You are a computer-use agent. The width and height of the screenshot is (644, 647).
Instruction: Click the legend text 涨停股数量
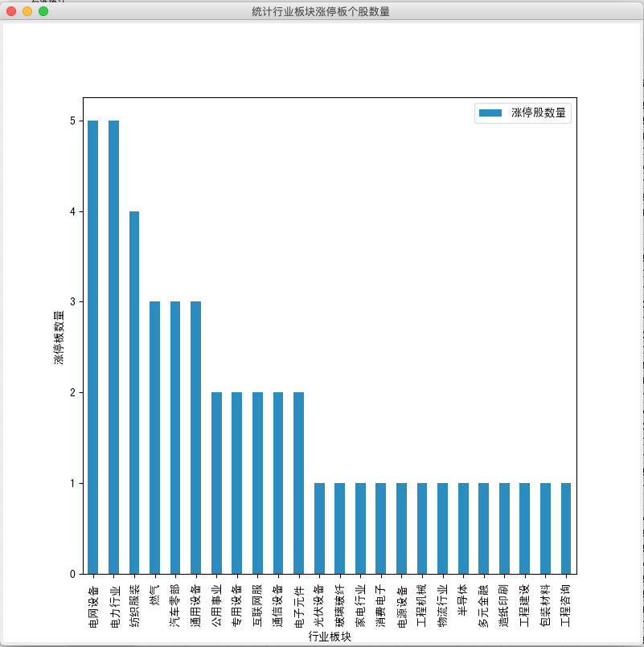(x=539, y=113)
